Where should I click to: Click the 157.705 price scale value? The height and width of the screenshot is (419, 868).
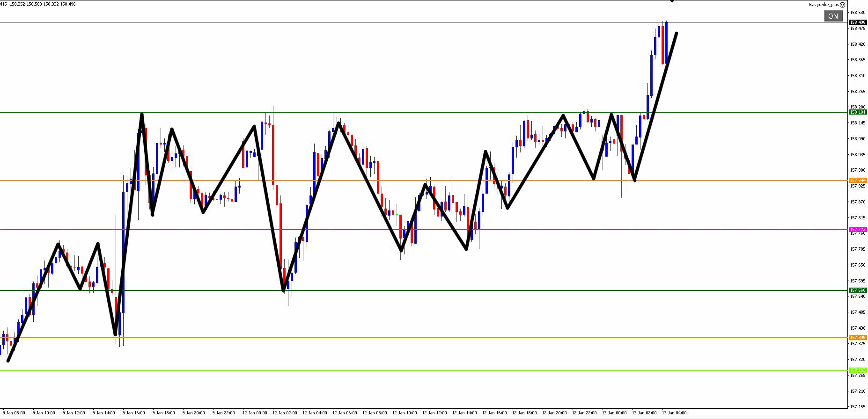click(858, 249)
